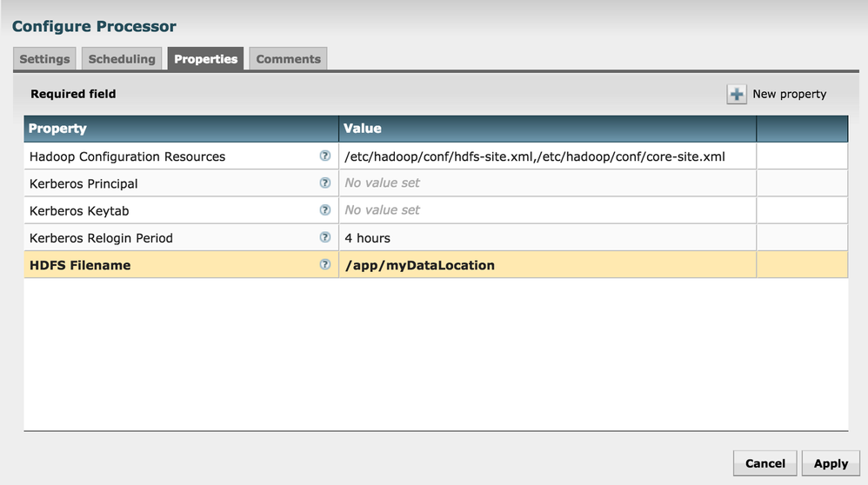The image size is (868, 485).
Task: Click the help icon for Kerberos Relogin Period
Action: coord(325,237)
